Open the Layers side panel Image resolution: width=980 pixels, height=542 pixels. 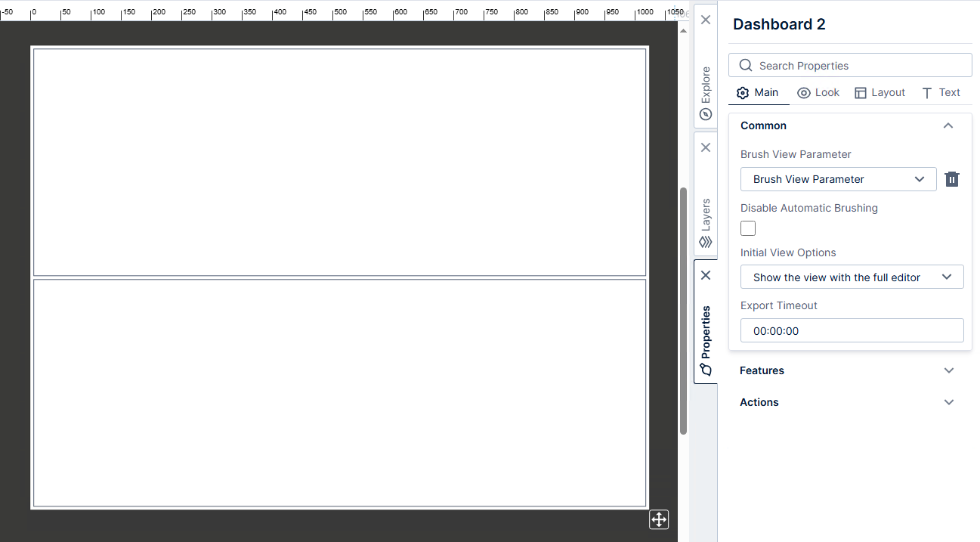point(706,224)
